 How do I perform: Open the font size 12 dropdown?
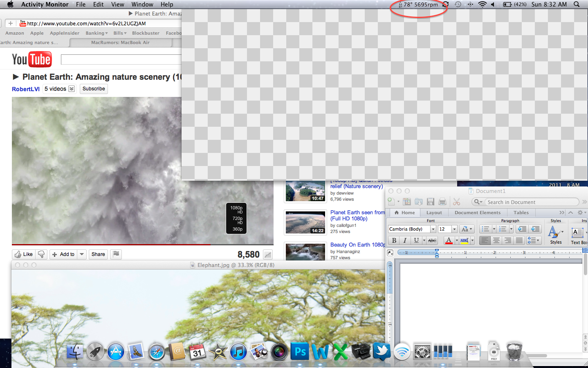(x=454, y=229)
